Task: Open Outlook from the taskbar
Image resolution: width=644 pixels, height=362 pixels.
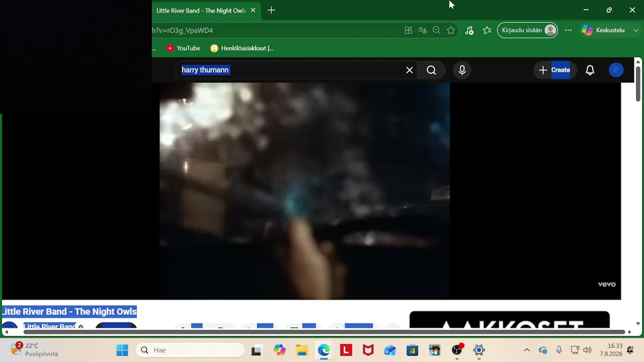Action: 390,350
